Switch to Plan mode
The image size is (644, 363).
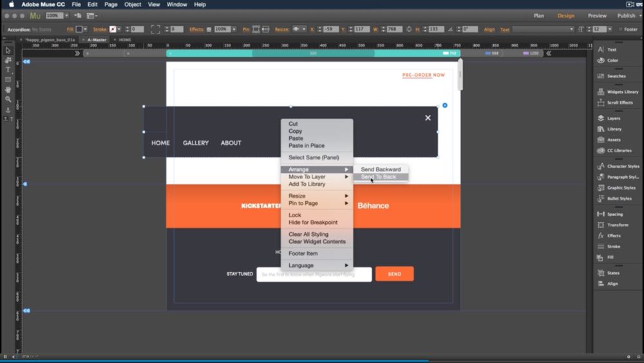tap(538, 15)
